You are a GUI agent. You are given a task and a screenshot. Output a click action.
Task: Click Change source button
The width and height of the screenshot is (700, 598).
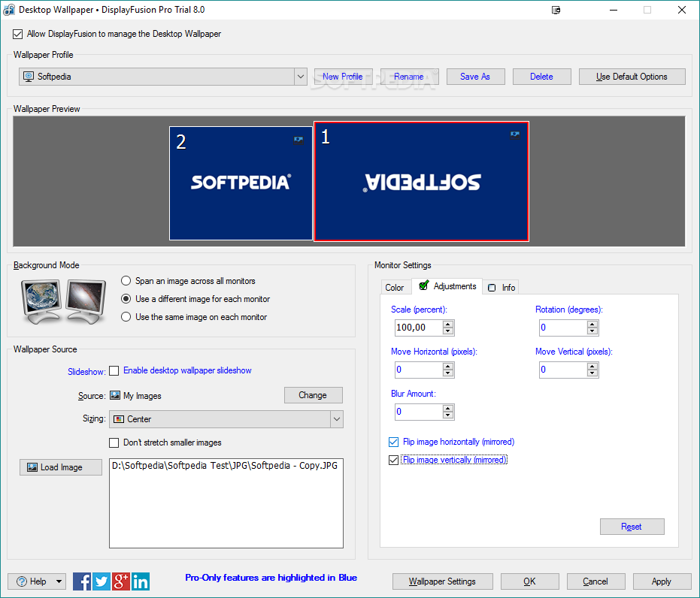pos(313,395)
